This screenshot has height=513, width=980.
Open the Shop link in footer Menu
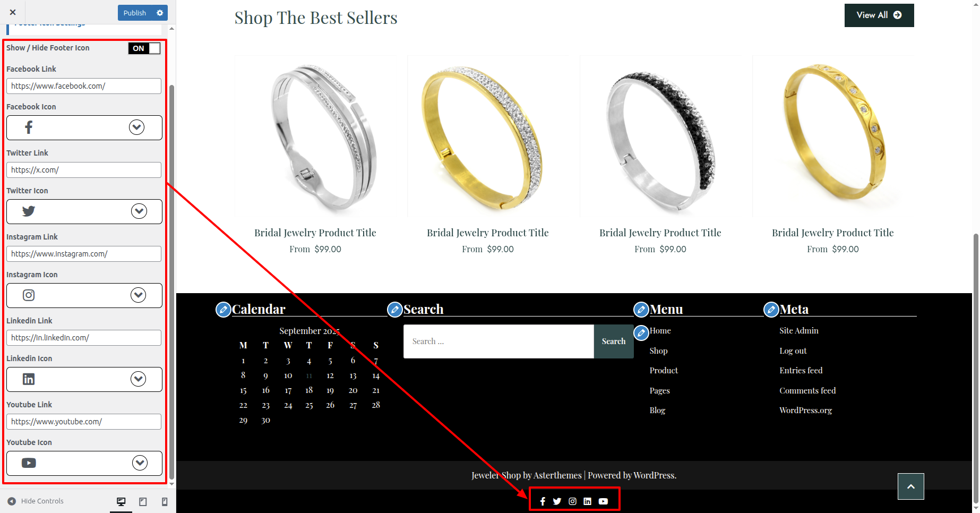[658, 350]
